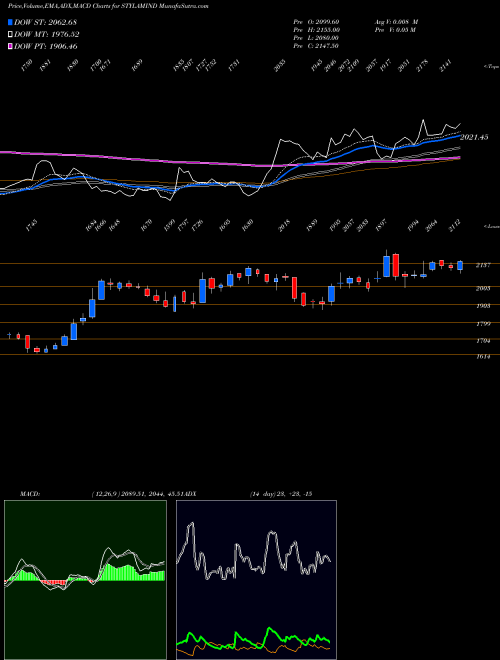Click inside the green MACD histogram panel
Screen dimensions: 500x660
(x=85, y=580)
